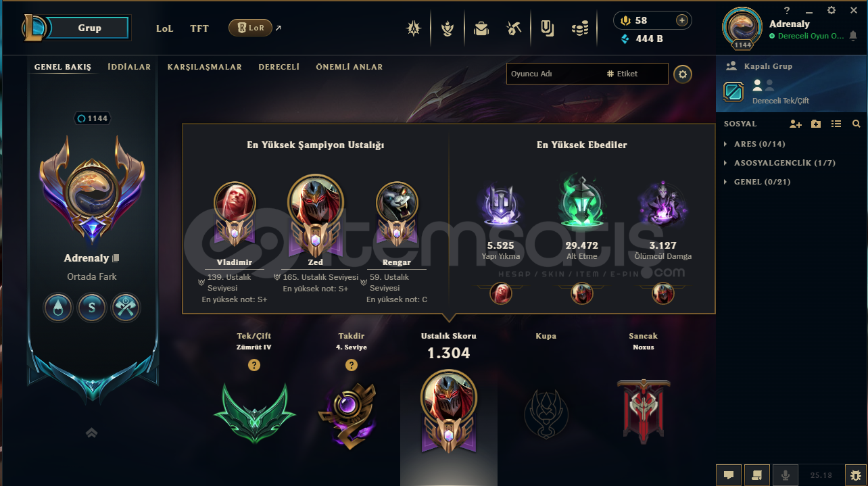The image size is (868, 486).
Task: Open the bug report icon at bottom right
Action: pyautogui.click(x=854, y=475)
